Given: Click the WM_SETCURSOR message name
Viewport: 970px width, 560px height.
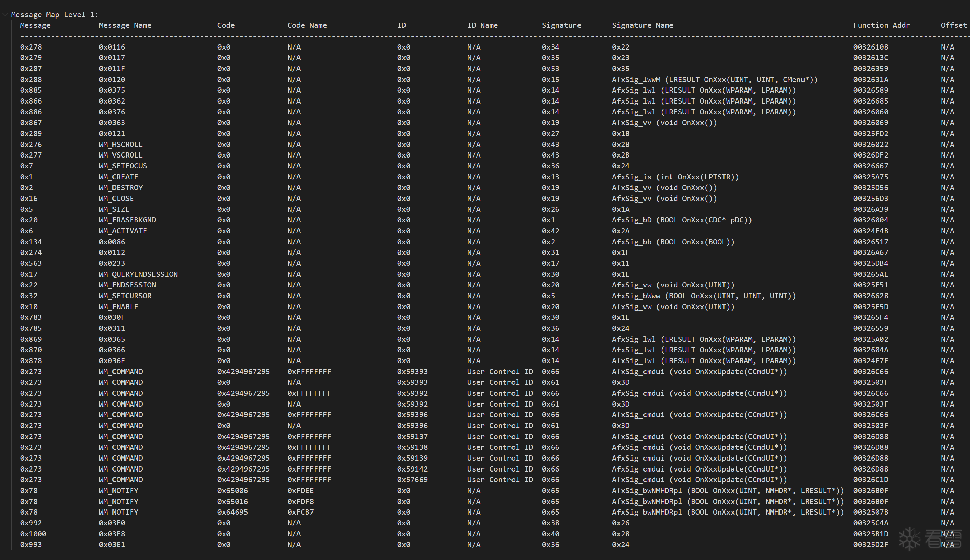Looking at the screenshot, I should point(125,296).
